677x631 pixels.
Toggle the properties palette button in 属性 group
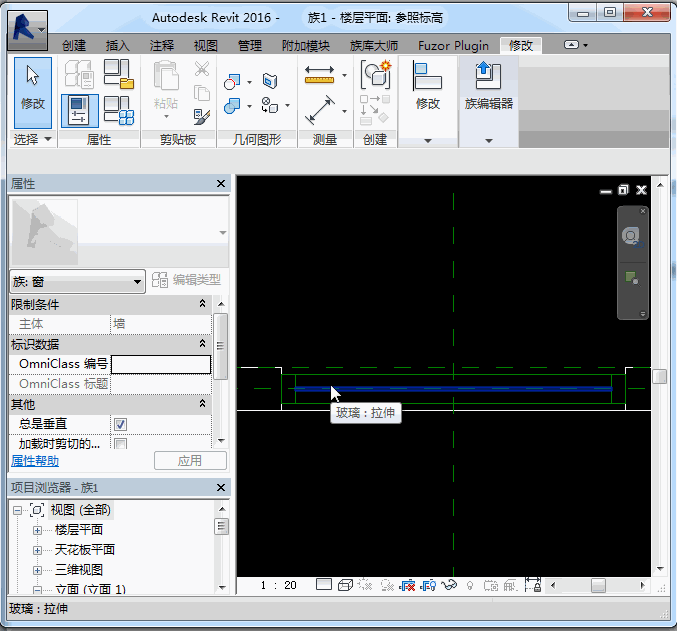[78, 108]
